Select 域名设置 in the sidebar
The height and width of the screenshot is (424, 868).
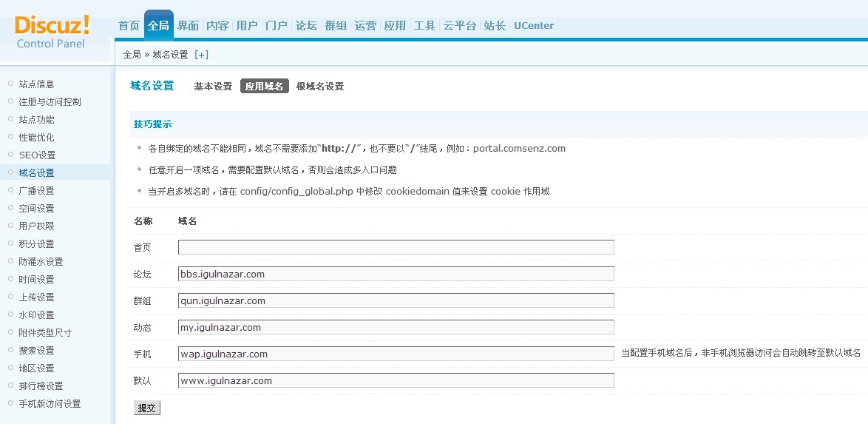click(36, 173)
